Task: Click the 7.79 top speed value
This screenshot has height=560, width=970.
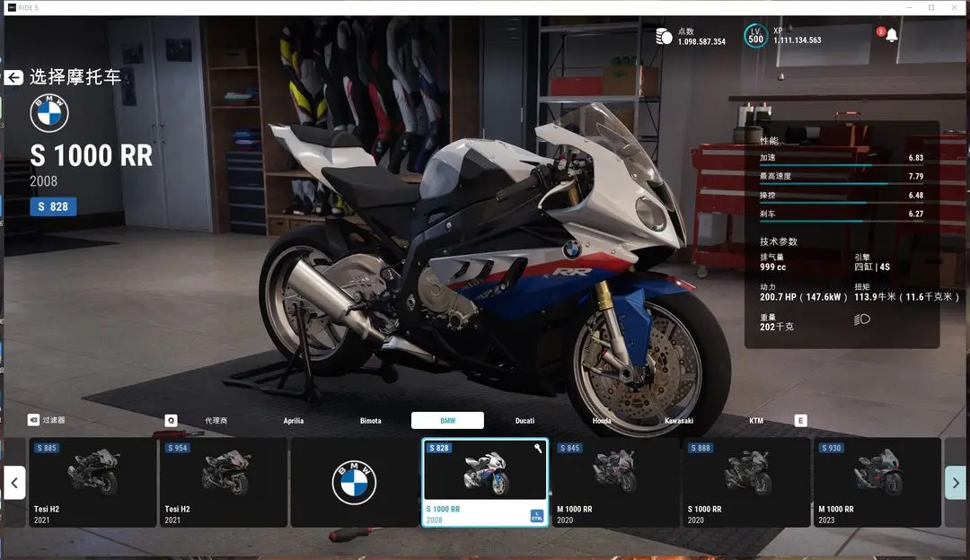Action: (915, 176)
